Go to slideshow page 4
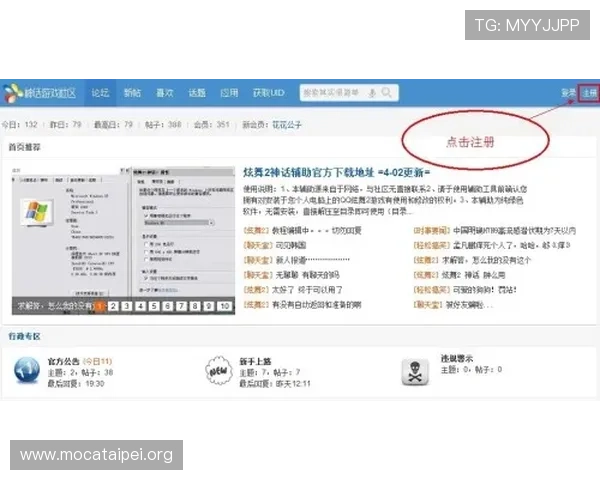The width and height of the screenshot is (600, 480). point(140,306)
